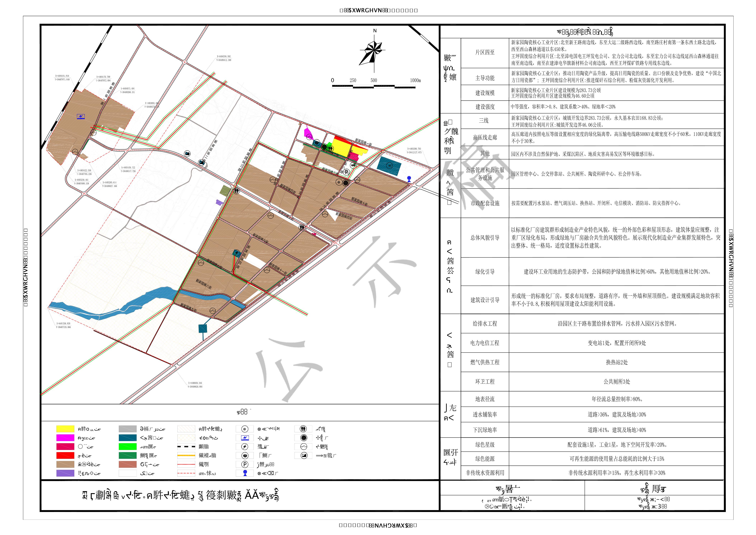Click the 公共厕所3处 value cell
756x535 pixels.
tap(617, 382)
